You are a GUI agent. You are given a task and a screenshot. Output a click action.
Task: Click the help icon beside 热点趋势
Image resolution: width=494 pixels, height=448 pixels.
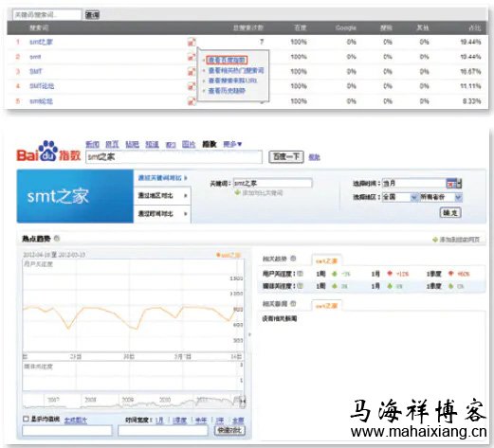point(57,239)
